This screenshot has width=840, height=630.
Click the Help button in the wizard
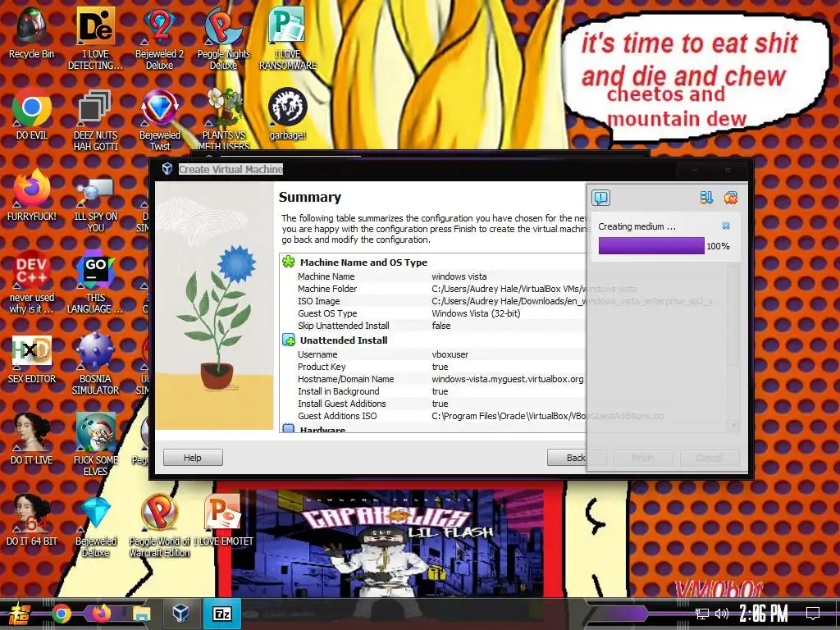(x=193, y=458)
